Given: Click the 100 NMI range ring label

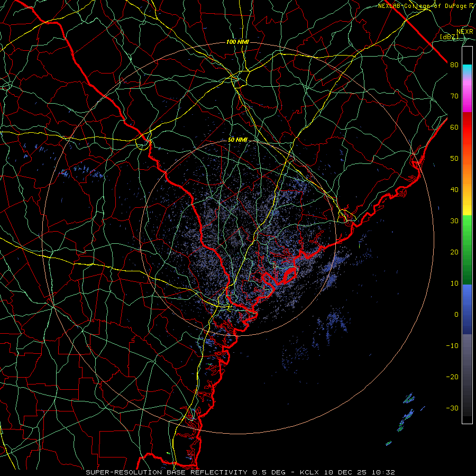Looking at the screenshot, I should (x=237, y=42).
